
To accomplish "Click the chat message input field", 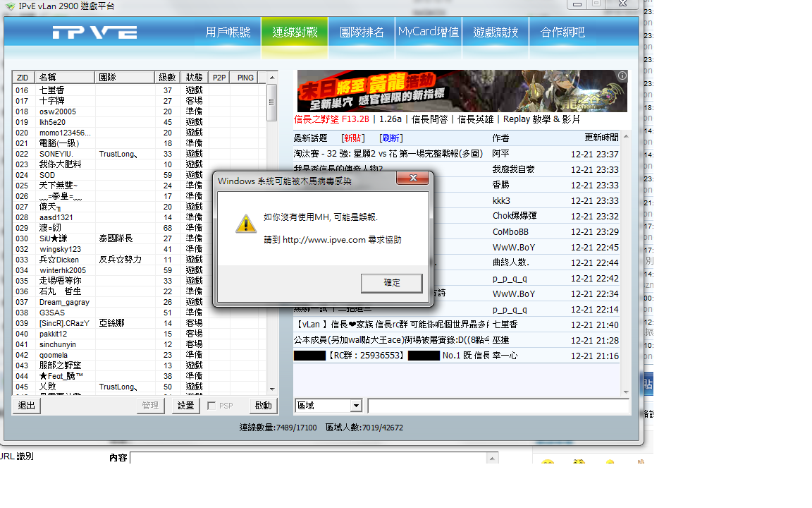I will (498, 406).
